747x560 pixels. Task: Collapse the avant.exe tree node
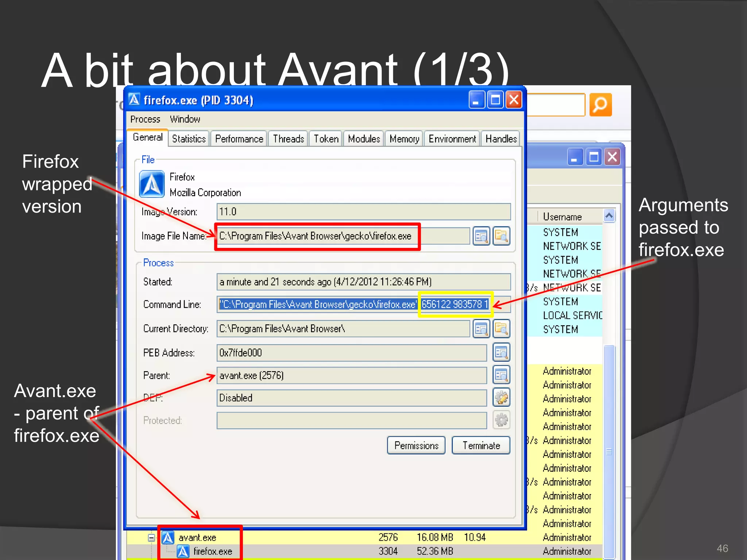tap(151, 537)
